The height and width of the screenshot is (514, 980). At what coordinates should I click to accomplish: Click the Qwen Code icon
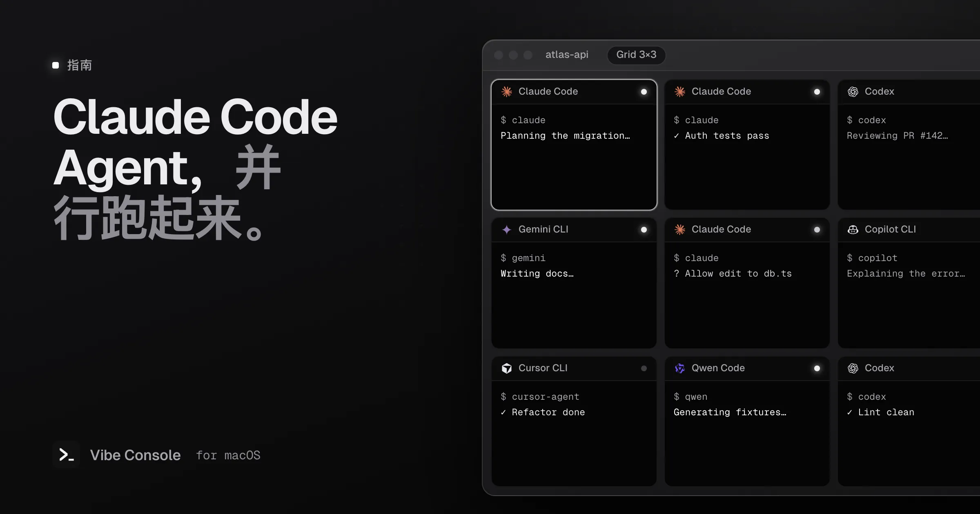click(680, 368)
